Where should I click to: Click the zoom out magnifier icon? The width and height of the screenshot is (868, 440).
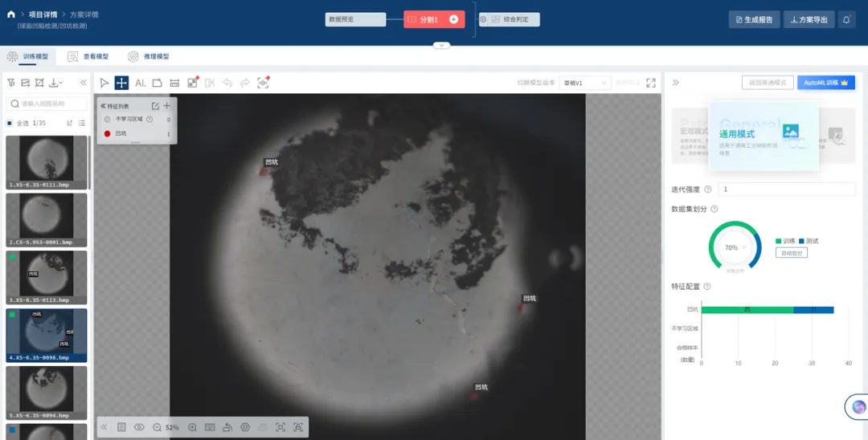tap(157, 427)
